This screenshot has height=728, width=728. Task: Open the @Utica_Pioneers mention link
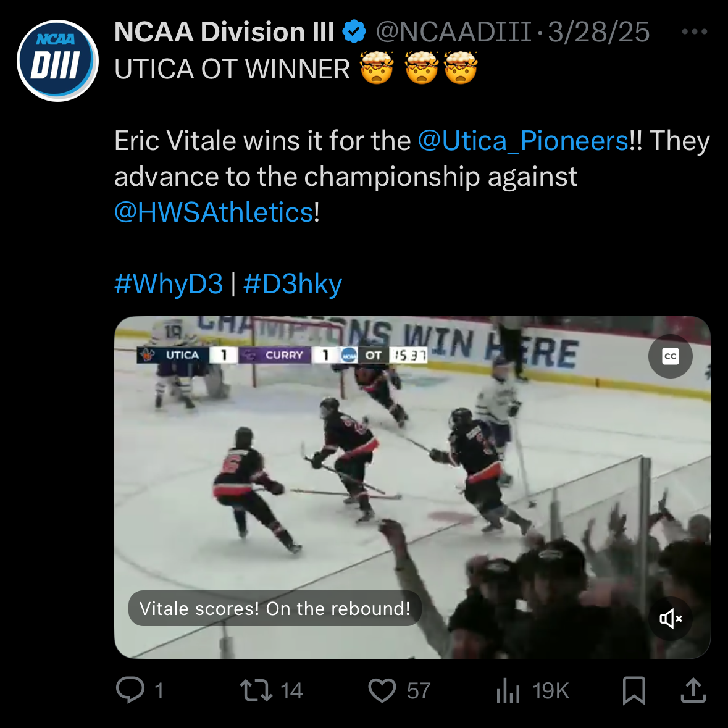click(523, 141)
